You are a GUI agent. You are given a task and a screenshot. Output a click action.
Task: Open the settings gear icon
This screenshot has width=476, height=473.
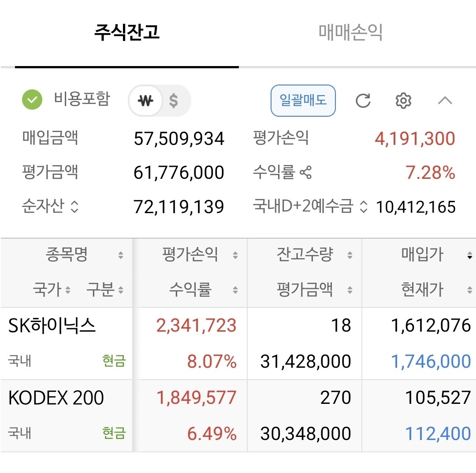[x=403, y=101]
